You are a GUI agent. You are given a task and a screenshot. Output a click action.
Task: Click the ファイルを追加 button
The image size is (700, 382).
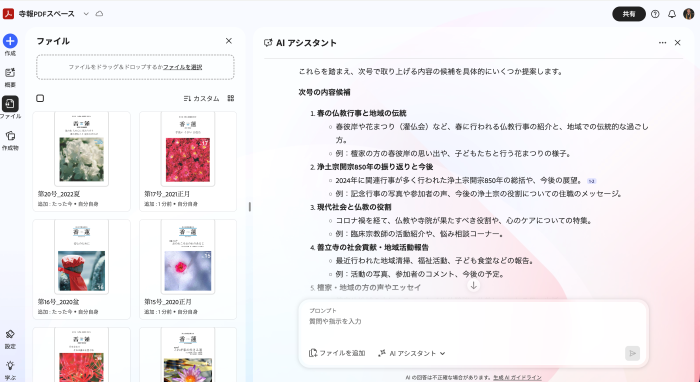[337, 353]
